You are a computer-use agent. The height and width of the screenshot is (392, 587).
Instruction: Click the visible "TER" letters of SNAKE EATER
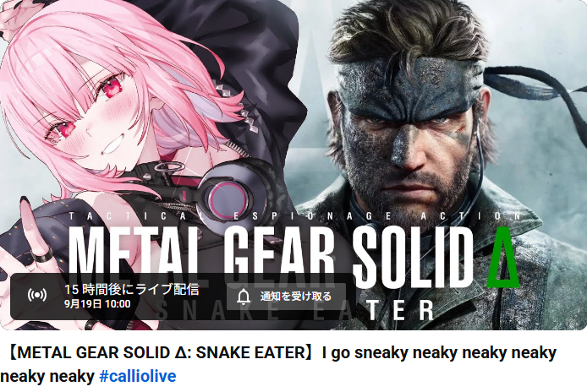[x=401, y=310]
